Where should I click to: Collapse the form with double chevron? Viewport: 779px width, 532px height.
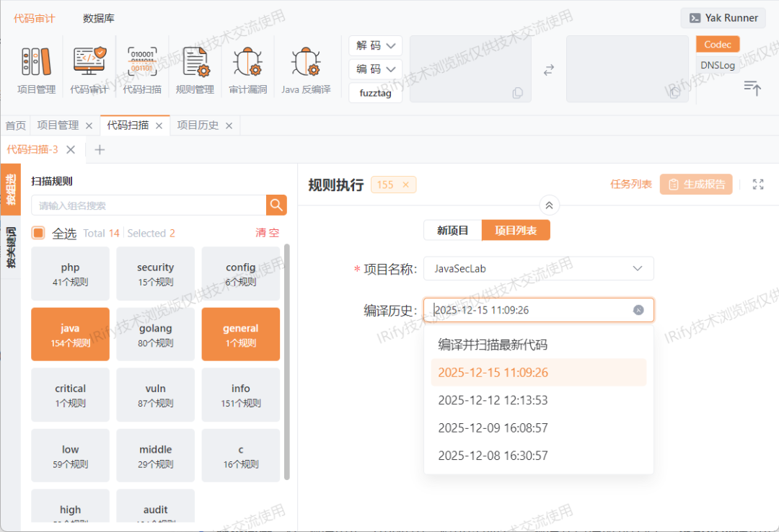(549, 205)
